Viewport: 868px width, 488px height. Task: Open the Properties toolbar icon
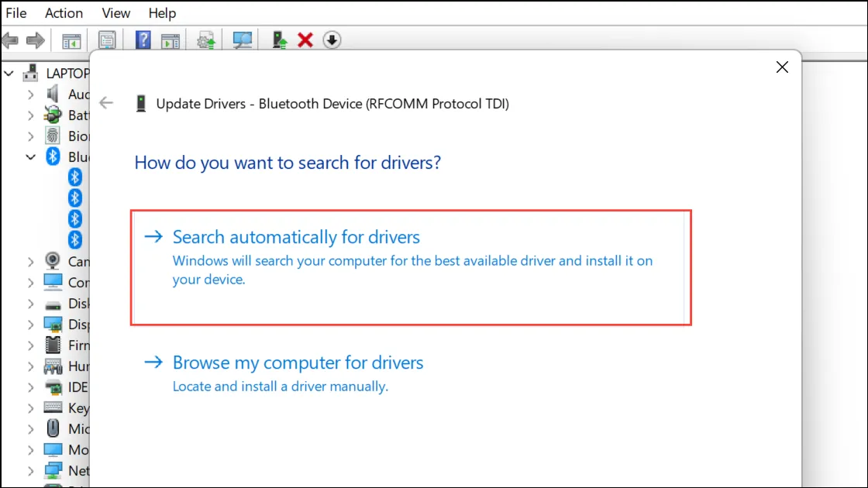107,40
